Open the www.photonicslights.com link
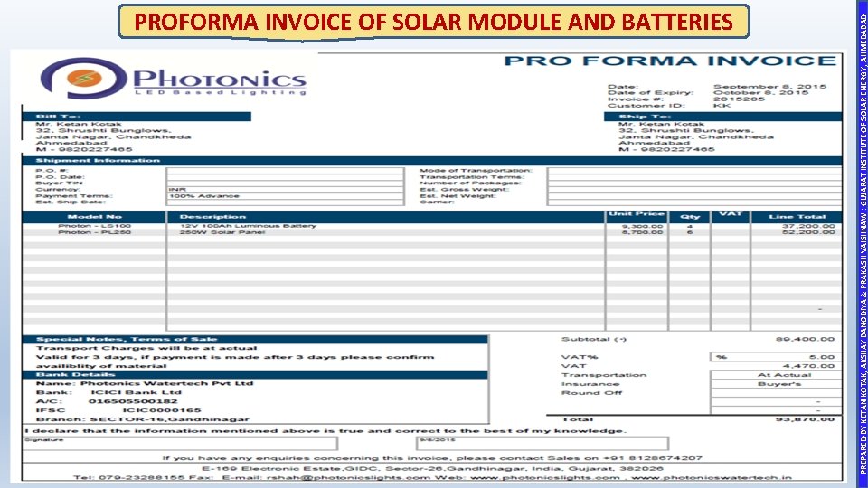868x488 pixels. (x=545, y=477)
